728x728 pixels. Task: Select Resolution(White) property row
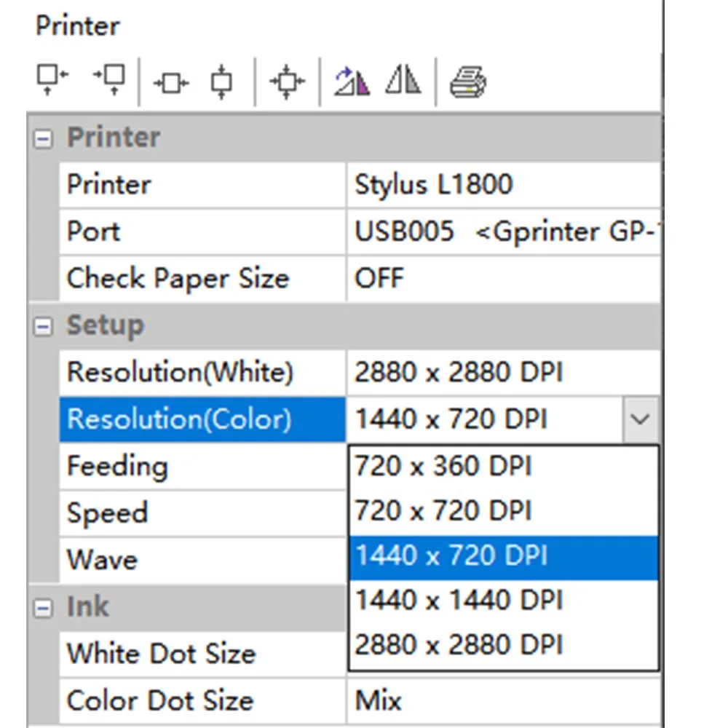click(x=202, y=373)
